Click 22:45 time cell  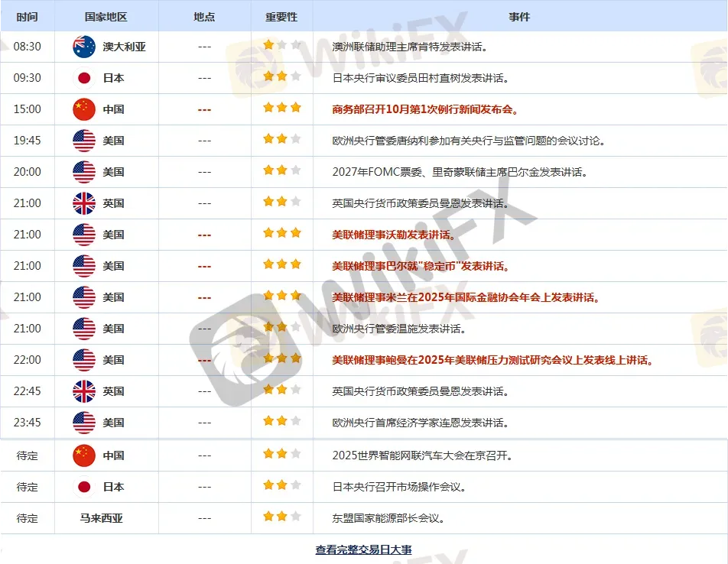(x=28, y=391)
